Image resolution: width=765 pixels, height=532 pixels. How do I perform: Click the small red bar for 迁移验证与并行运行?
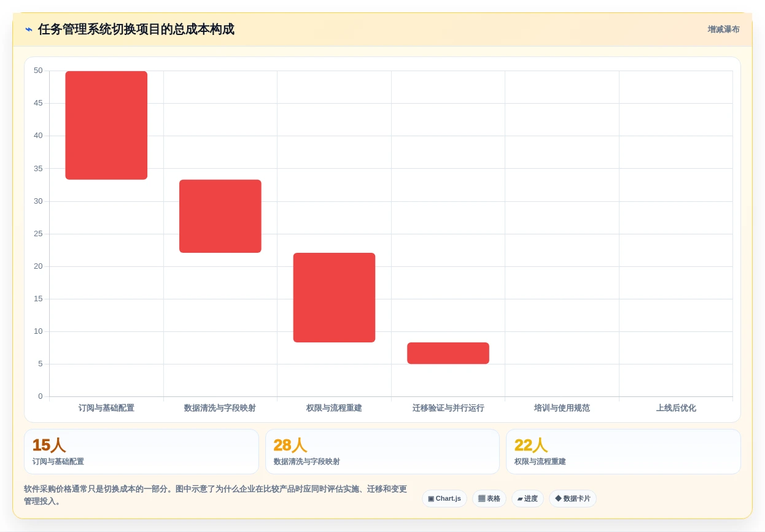point(448,353)
